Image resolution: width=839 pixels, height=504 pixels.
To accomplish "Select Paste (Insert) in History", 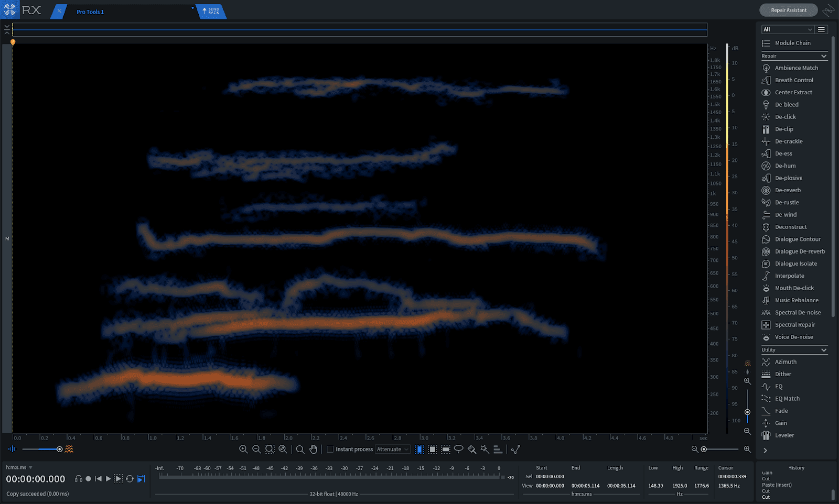I will (777, 485).
